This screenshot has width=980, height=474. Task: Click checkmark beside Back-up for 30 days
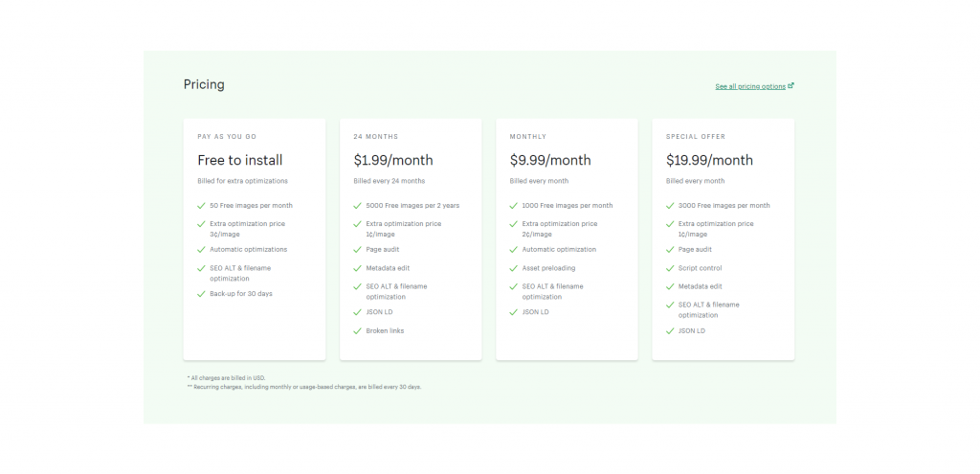(x=201, y=294)
